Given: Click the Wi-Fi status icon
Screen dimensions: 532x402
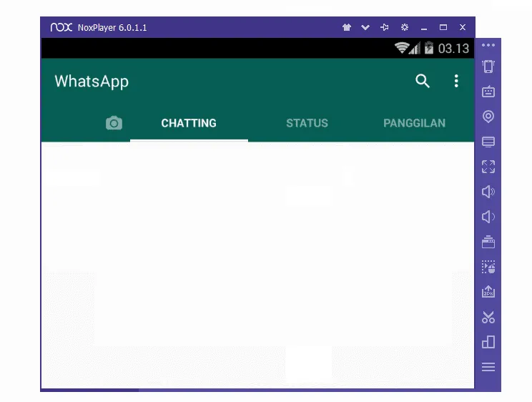Looking at the screenshot, I should click(x=401, y=48).
